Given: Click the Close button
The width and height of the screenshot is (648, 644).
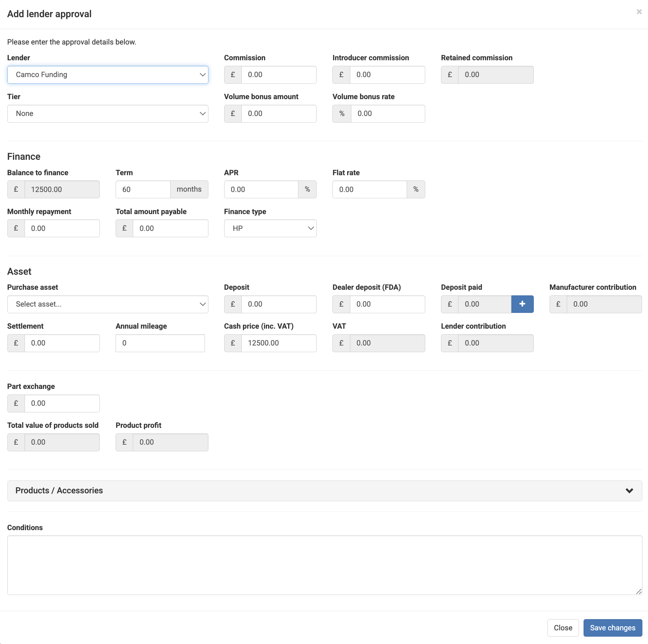Looking at the screenshot, I should [x=563, y=628].
